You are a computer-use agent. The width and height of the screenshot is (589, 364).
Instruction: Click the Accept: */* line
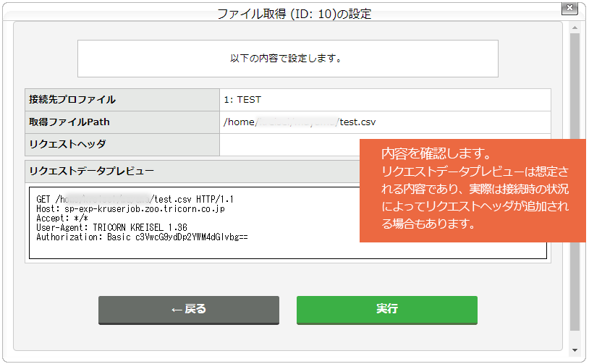tap(62, 219)
